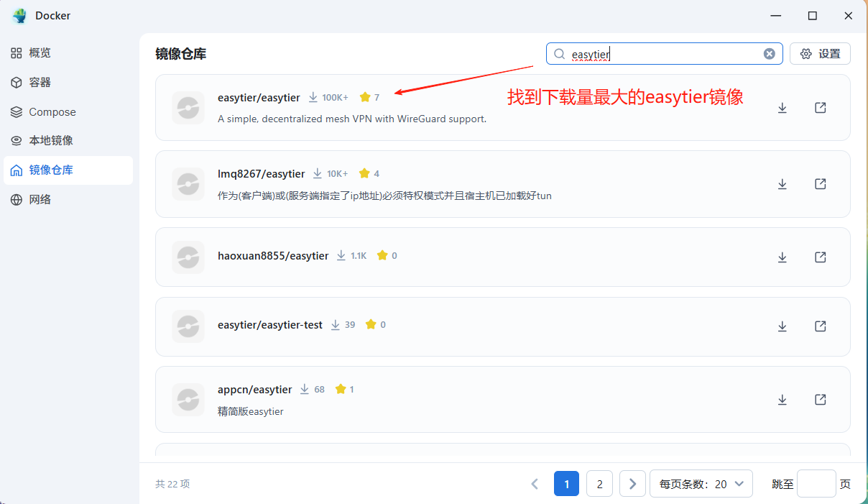Pull the haoxuan8855/easytier image
This screenshot has width=868, height=504.
782,257
